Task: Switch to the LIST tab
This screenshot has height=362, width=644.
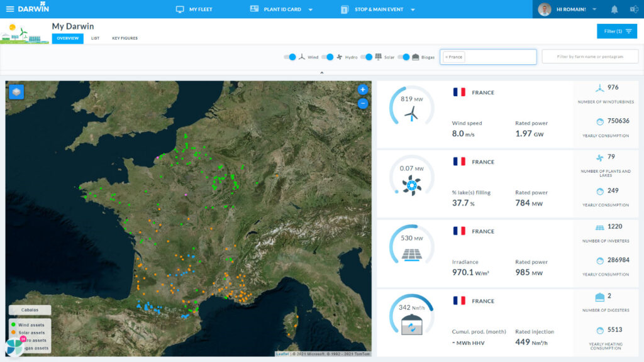Action: pos(95,38)
